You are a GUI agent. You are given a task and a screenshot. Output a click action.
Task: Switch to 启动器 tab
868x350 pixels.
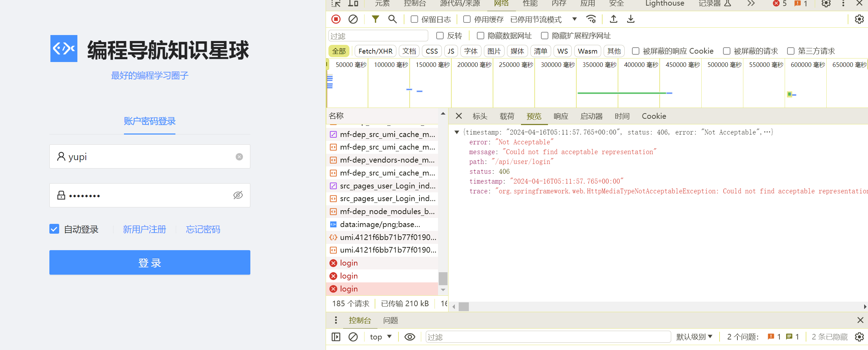[x=591, y=116]
